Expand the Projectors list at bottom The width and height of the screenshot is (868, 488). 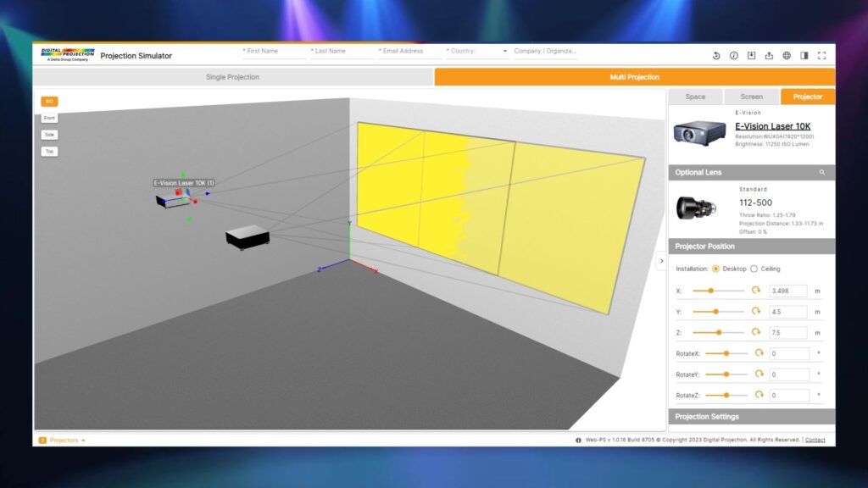point(64,441)
